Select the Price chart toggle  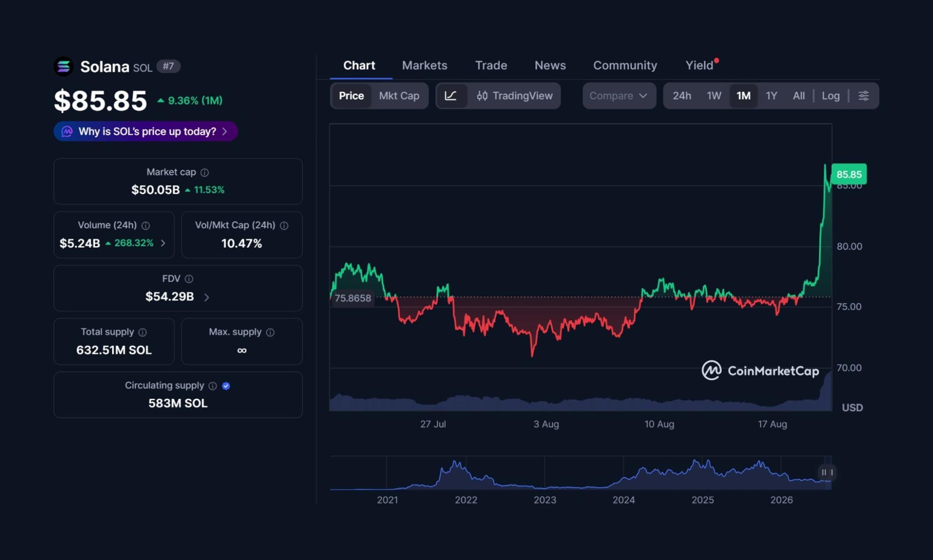351,96
